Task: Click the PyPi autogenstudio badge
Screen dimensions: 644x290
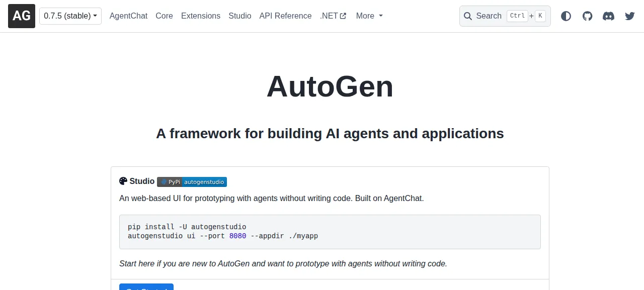Action: pos(192,182)
